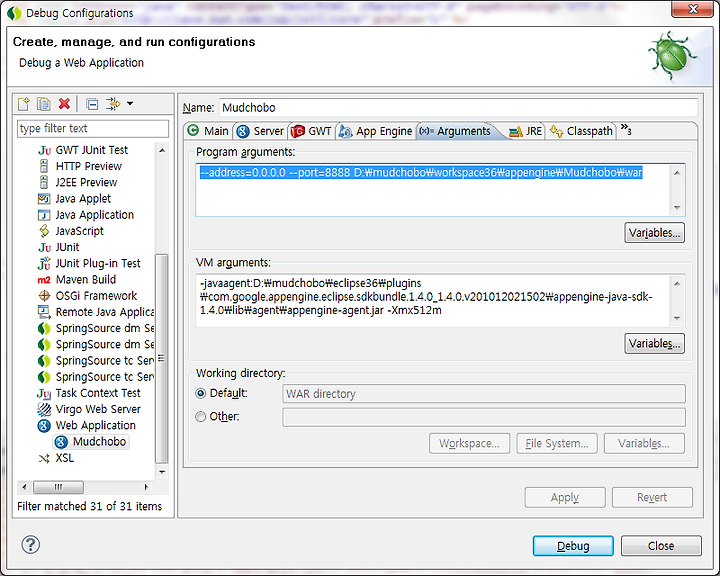
Task: Delete selected configuration with red X
Action: [x=64, y=104]
